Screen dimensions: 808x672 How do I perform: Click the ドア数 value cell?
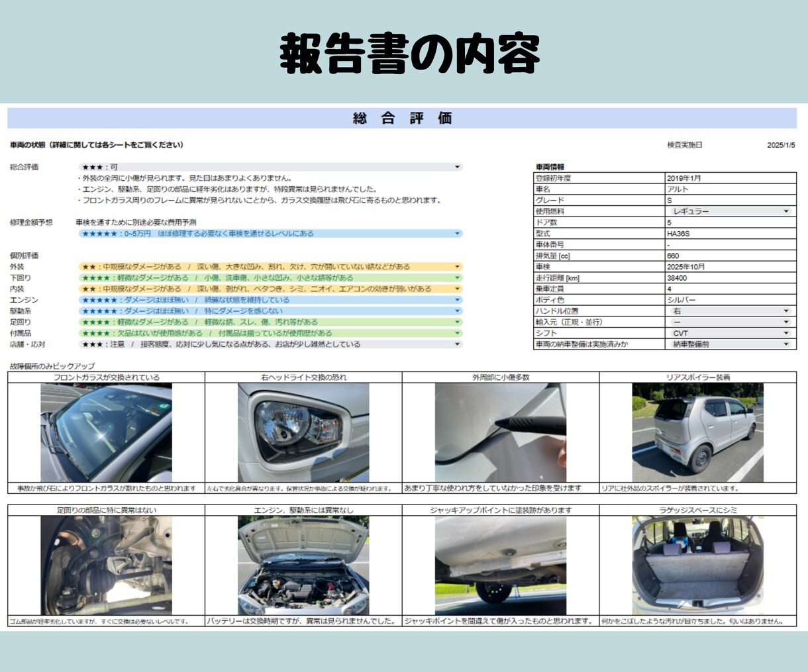731,222
